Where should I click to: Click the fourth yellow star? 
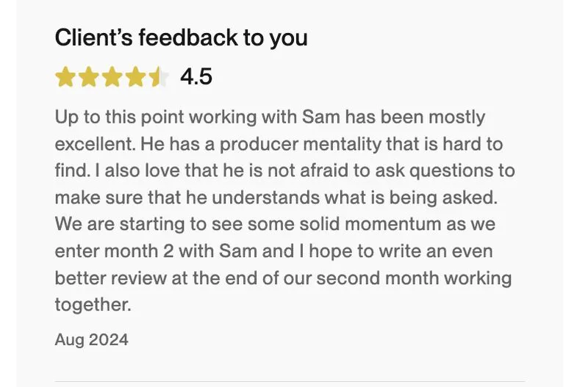point(135,77)
